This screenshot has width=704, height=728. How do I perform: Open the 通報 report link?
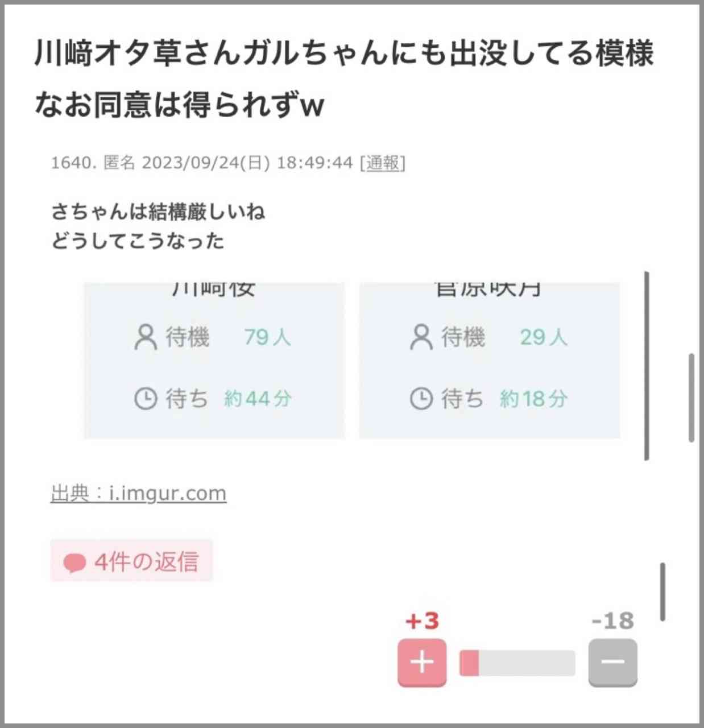click(x=383, y=163)
